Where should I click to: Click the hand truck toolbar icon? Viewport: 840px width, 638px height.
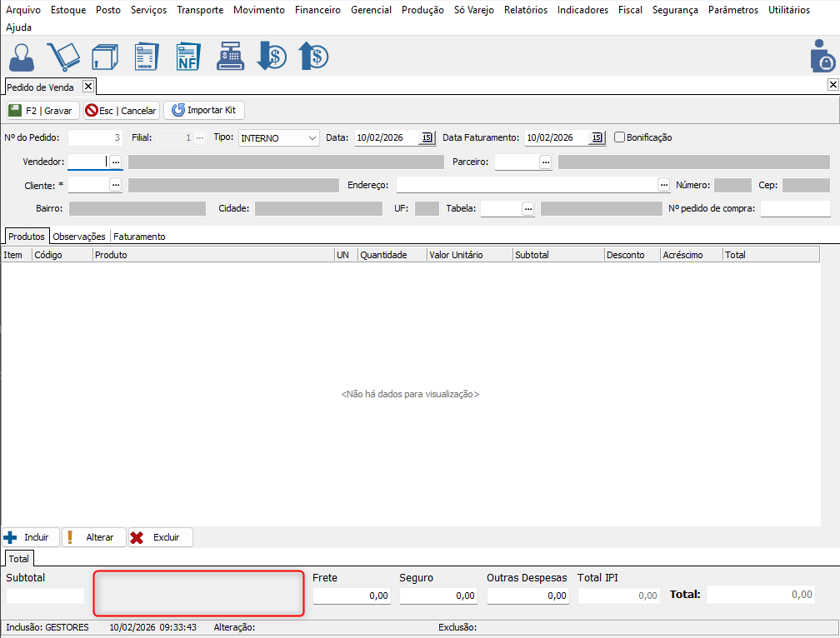point(62,57)
